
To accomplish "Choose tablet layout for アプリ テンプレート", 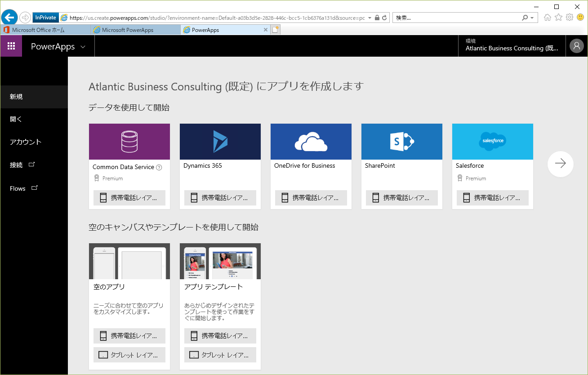I will [220, 355].
